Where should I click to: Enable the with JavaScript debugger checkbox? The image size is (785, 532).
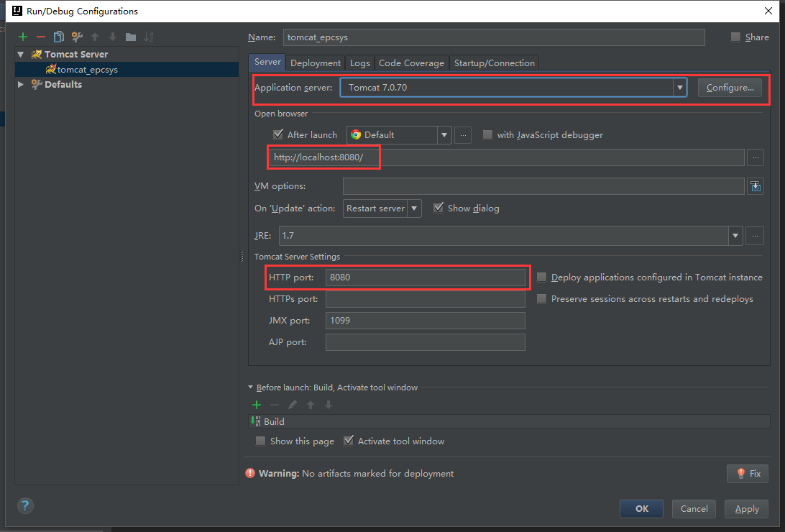point(487,134)
